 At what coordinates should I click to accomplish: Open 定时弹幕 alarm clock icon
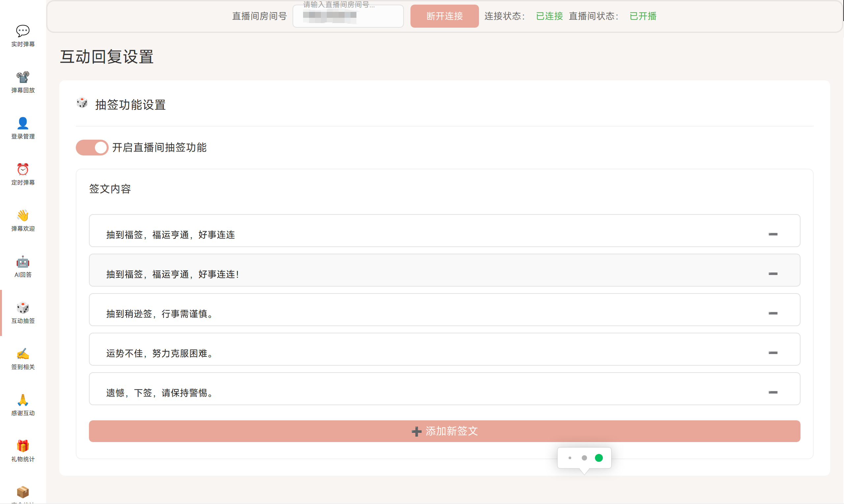click(23, 169)
